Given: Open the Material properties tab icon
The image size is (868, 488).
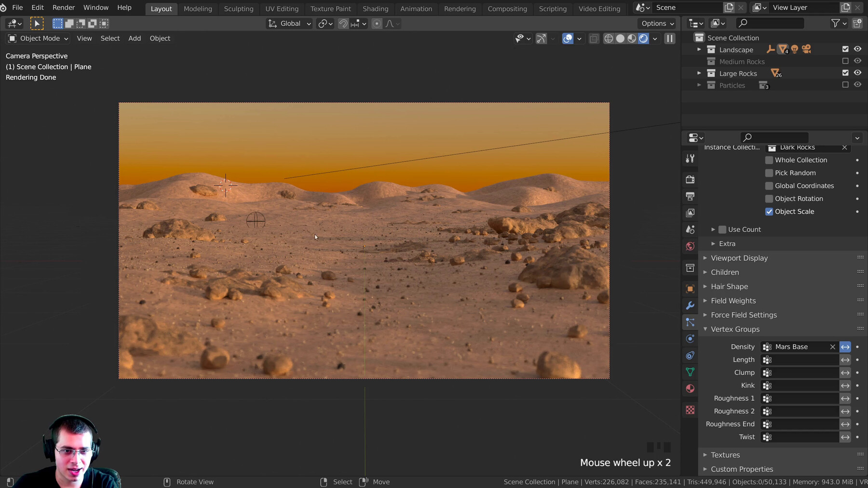Looking at the screenshot, I should [x=690, y=389].
